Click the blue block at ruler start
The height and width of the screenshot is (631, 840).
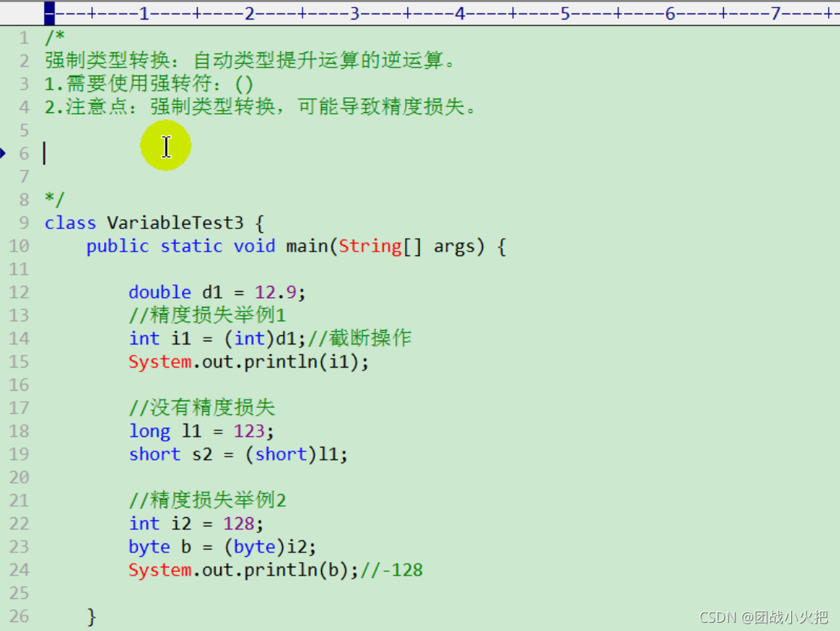(x=49, y=13)
